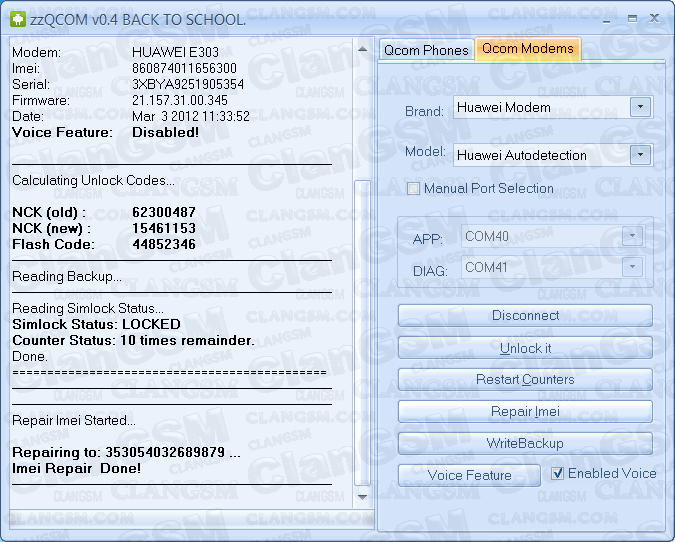Switch to the Qcom Phones tab

[x=426, y=50]
